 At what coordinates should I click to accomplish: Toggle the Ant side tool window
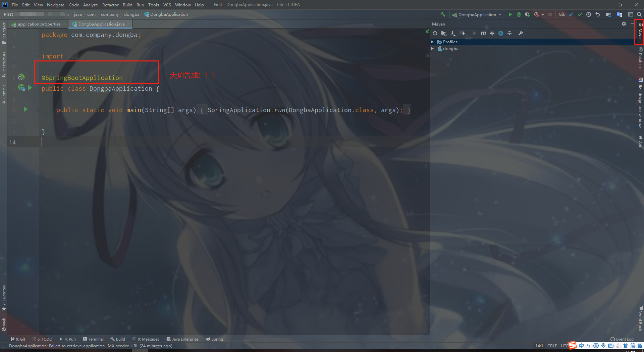640,141
